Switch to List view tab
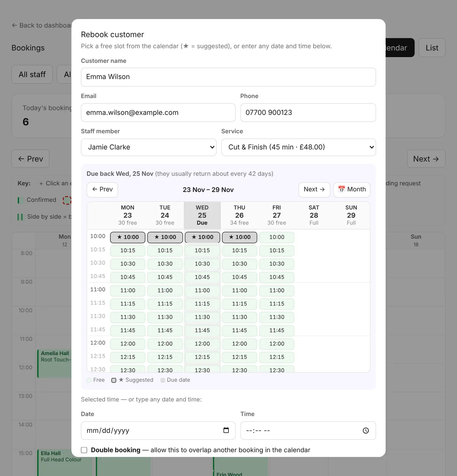This screenshot has height=476, width=457. [x=432, y=48]
